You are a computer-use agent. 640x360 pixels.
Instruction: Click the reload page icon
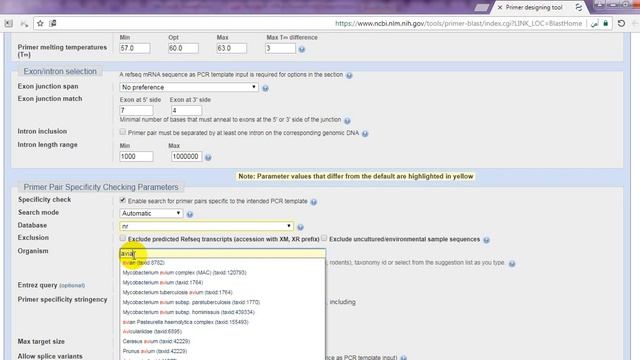tap(621, 23)
